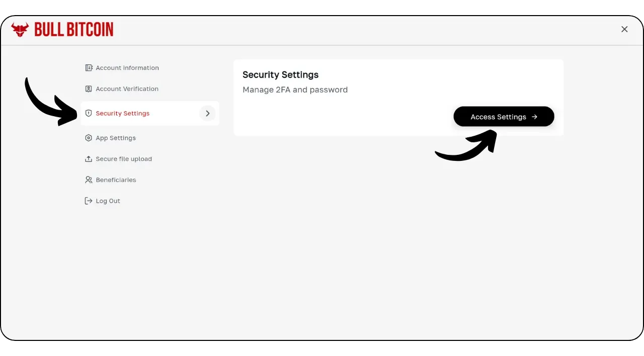Choose Secure file upload menu entry
644x356 pixels.
[x=124, y=159]
